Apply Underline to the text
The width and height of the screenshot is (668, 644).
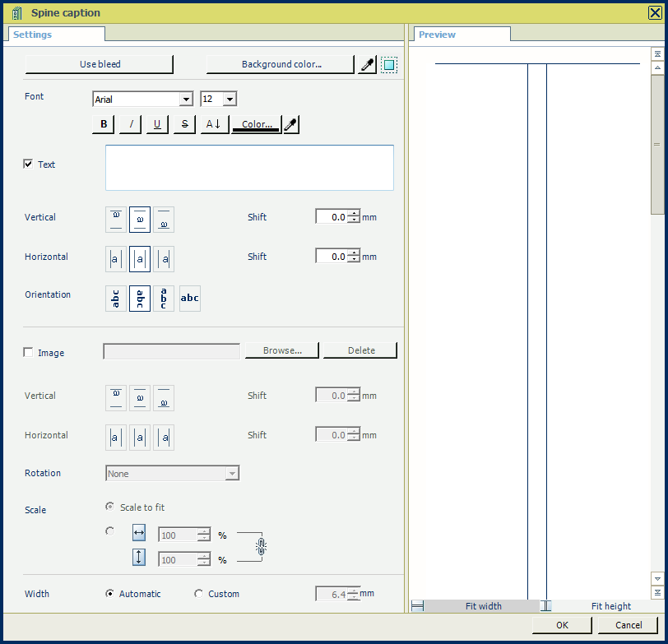coord(157,124)
